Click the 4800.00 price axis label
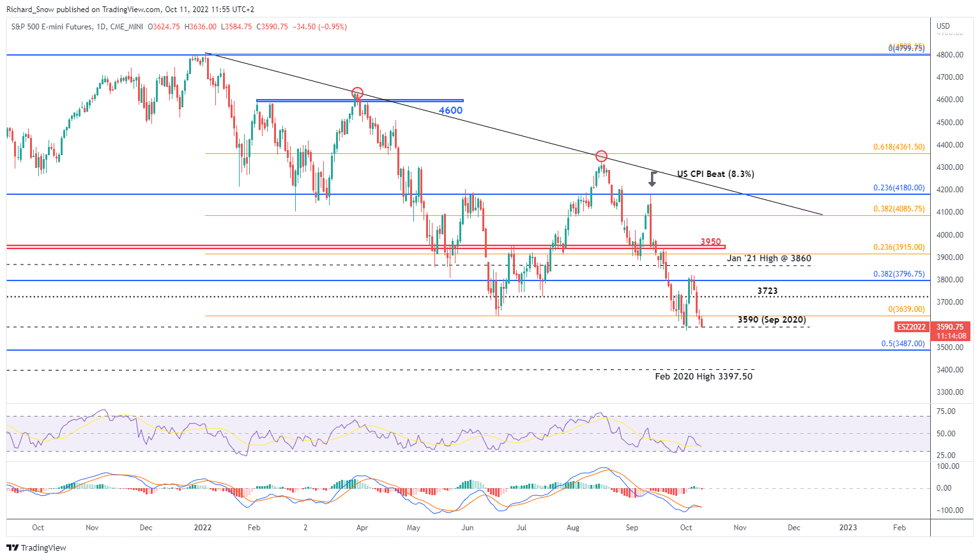 (x=949, y=55)
